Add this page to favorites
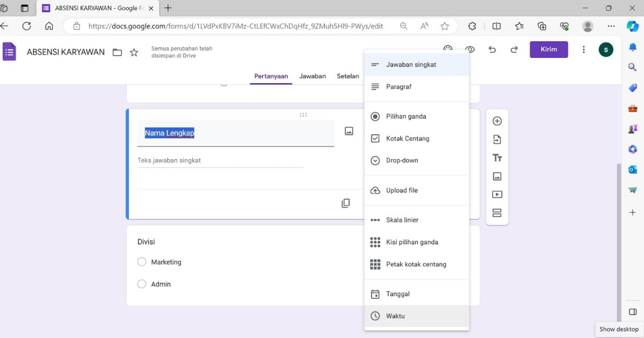 (444, 26)
